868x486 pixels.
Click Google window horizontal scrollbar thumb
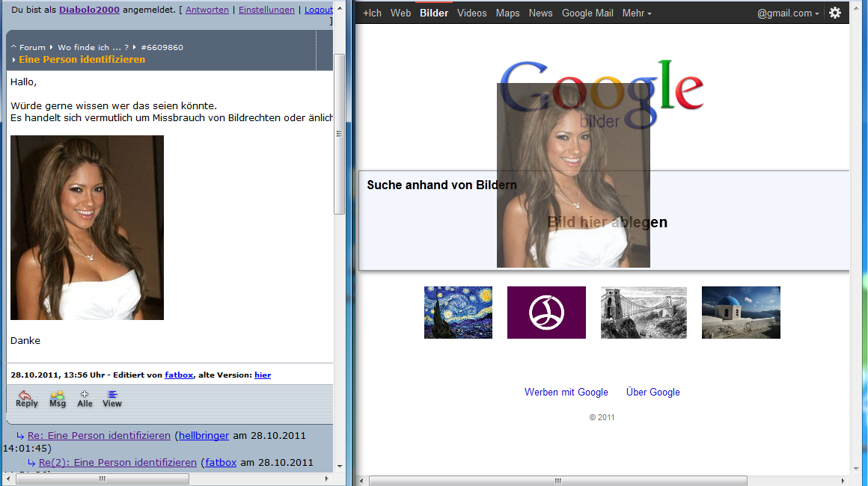558,481
